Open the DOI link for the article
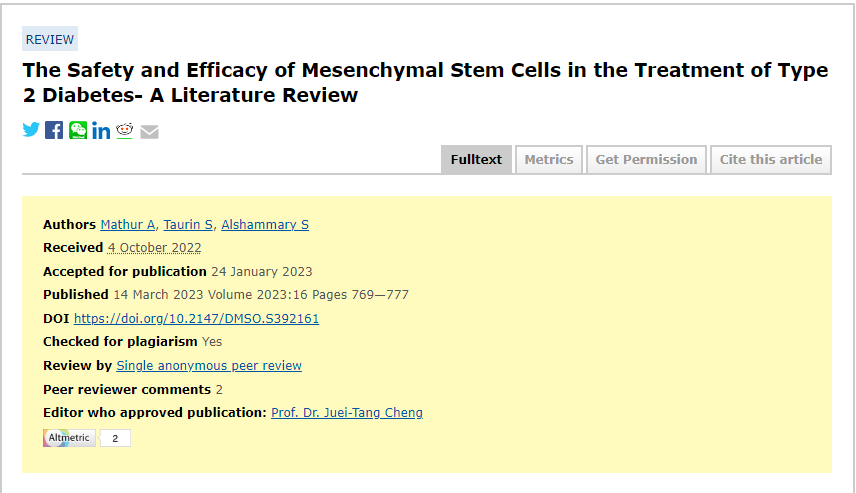The height and width of the screenshot is (493, 856). point(196,319)
